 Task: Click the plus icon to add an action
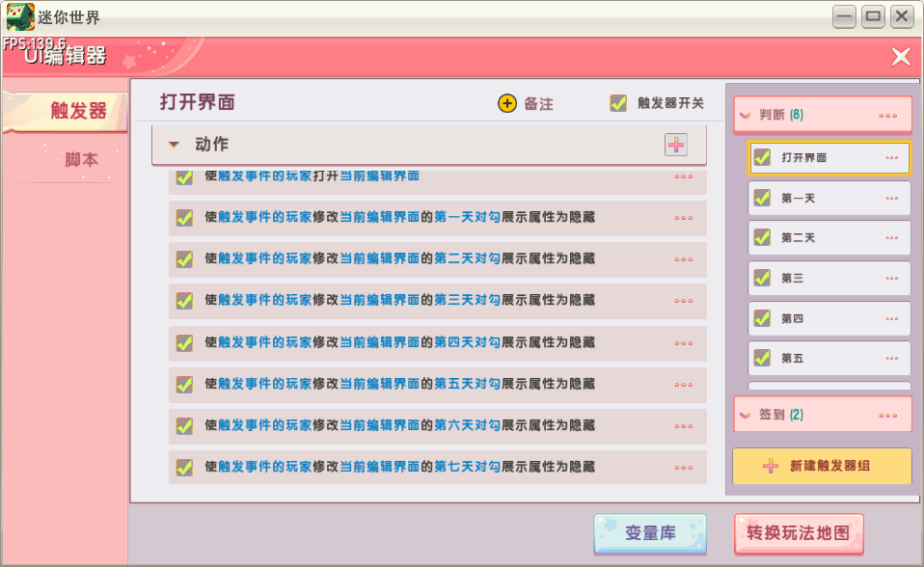tap(676, 145)
